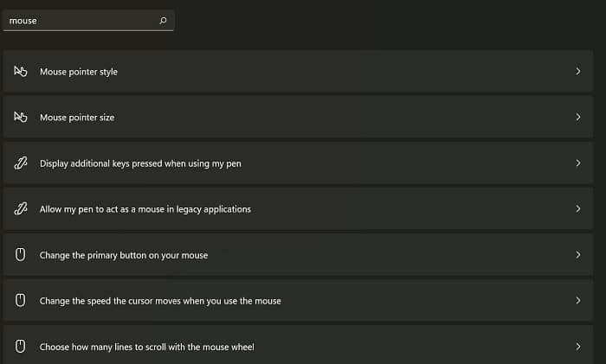Open Change the primary button on your mouse

[x=124, y=255]
